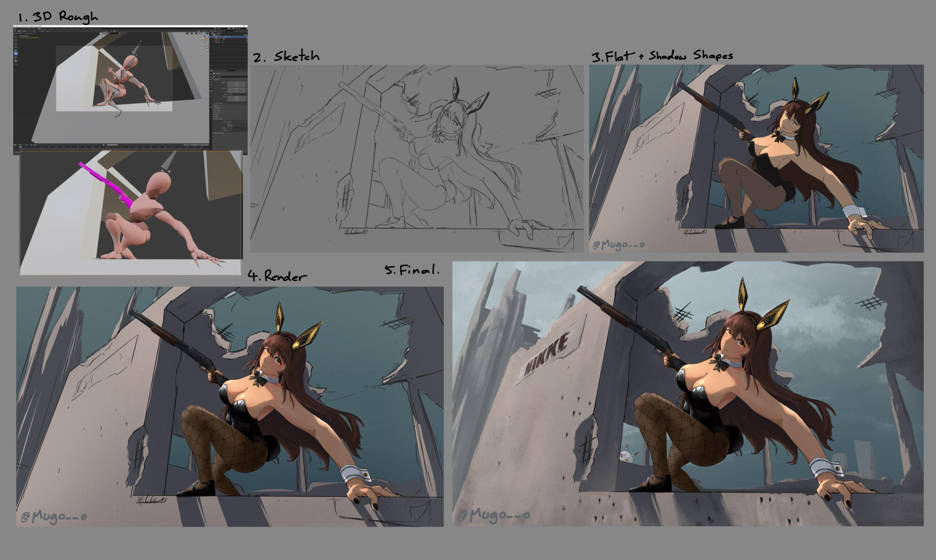Expand the second object in outliner

click(214, 39)
